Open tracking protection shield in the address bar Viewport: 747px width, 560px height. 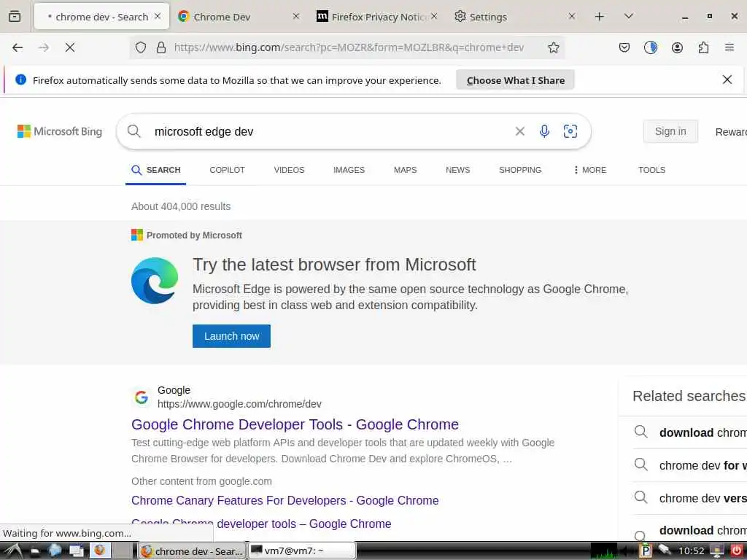click(x=141, y=47)
